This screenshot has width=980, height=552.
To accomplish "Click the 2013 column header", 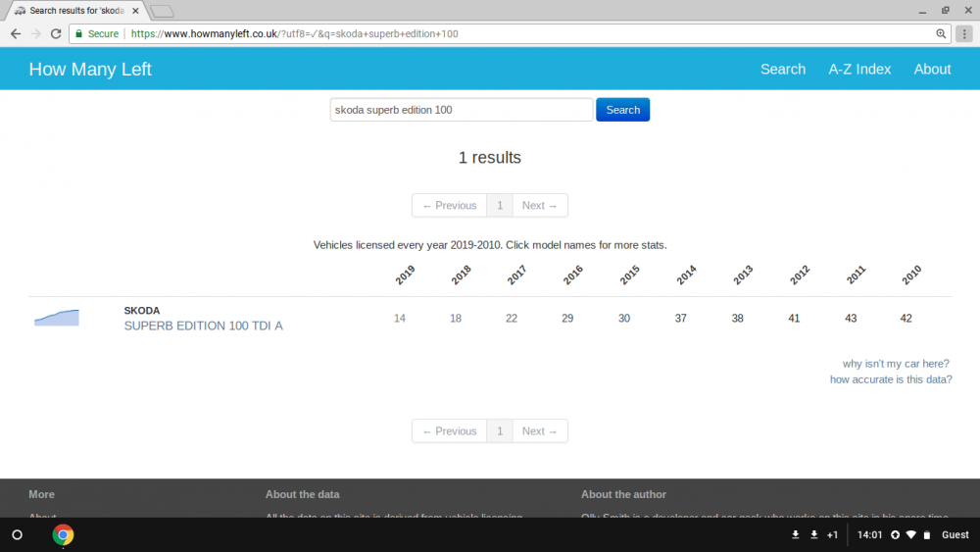I will click(743, 276).
